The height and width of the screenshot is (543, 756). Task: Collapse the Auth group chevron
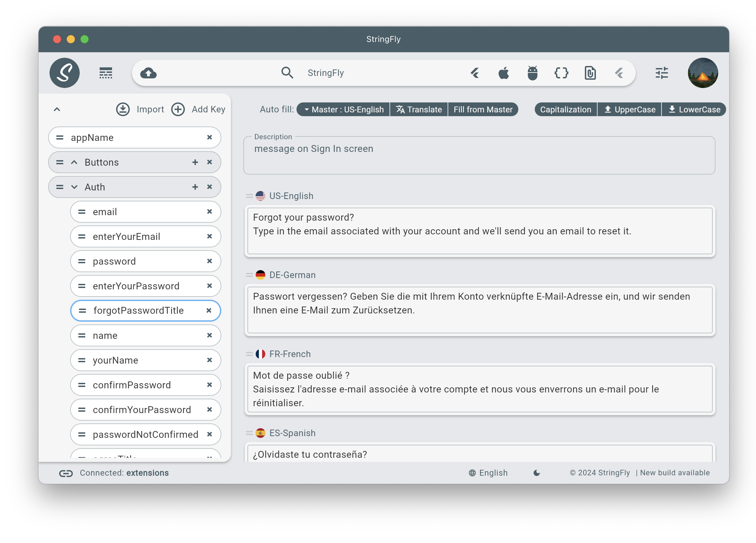point(74,187)
